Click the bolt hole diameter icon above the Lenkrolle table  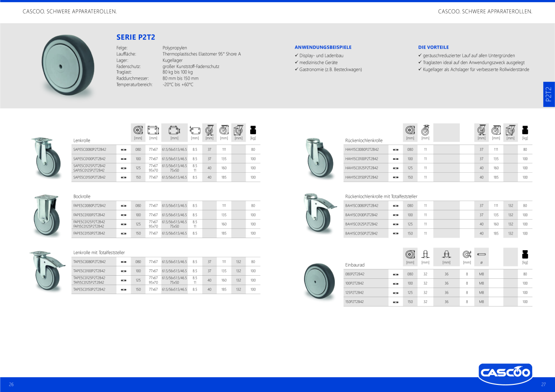point(195,130)
